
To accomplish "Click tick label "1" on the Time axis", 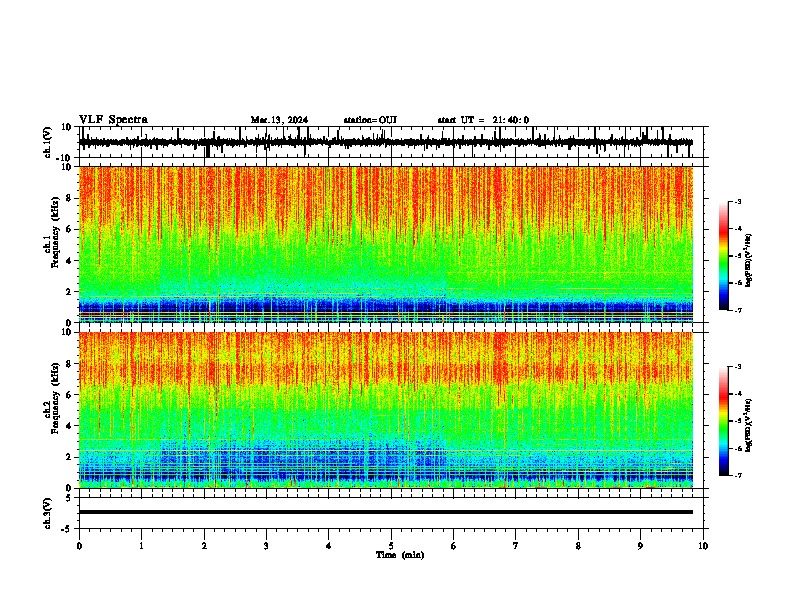I will point(141,546).
